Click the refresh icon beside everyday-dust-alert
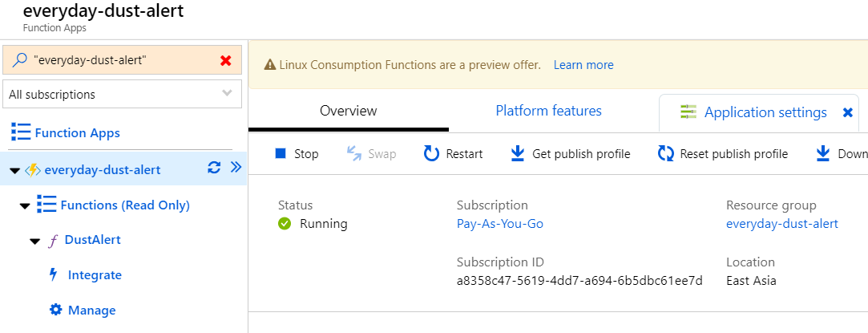The height and width of the screenshot is (333, 868). click(x=214, y=168)
